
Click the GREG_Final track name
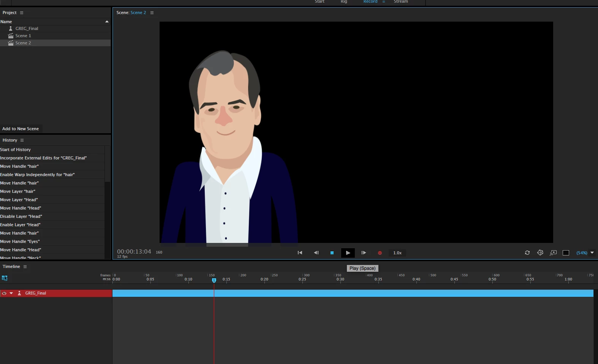tap(36, 293)
